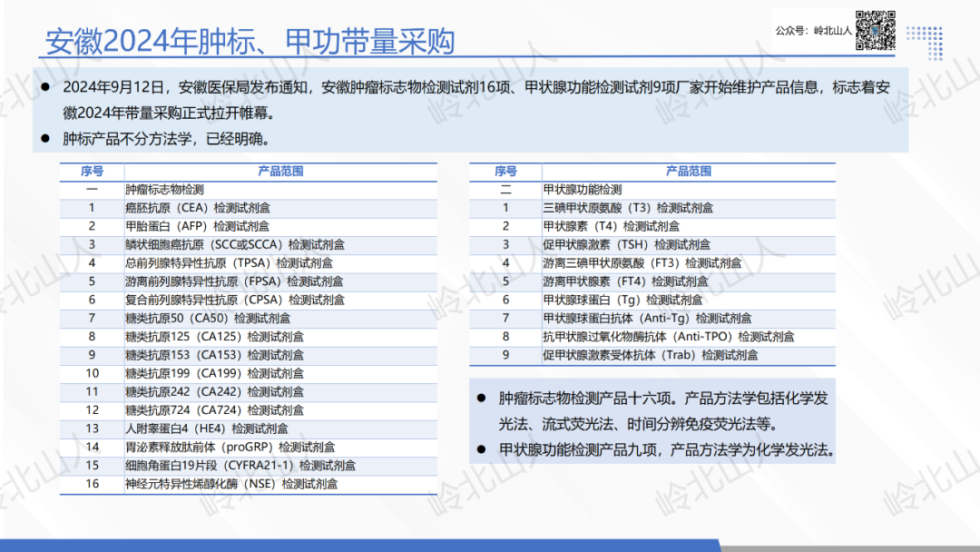This screenshot has width=980, height=552.
Task: Select 甲状腺球蛋白抗体（Anti-Tg）检测试剂盒
Action: [x=648, y=319]
